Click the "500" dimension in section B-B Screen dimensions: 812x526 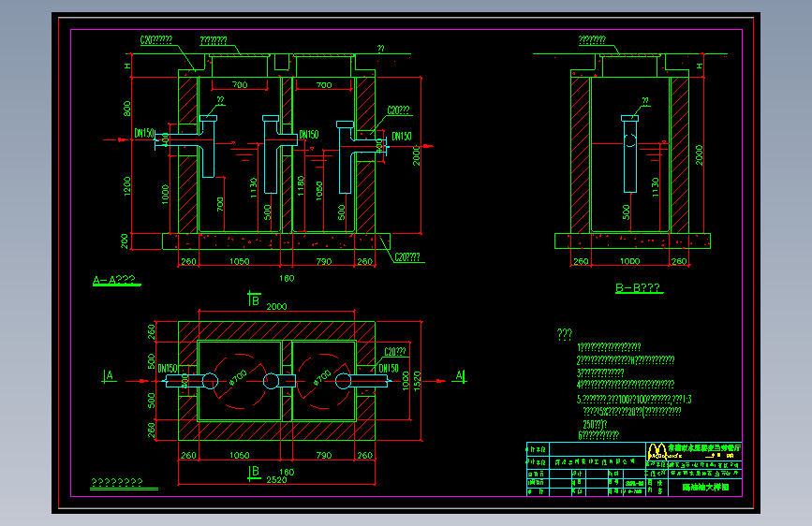pos(626,212)
